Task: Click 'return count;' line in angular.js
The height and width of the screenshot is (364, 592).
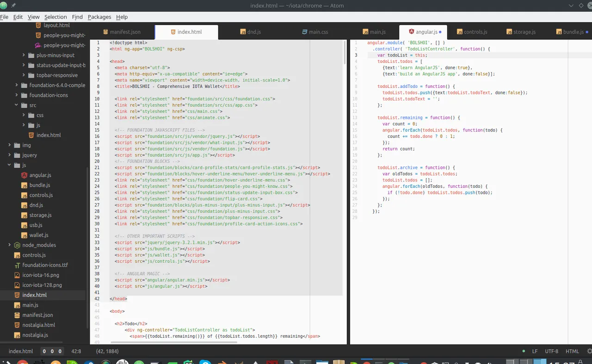Action: pos(399,149)
